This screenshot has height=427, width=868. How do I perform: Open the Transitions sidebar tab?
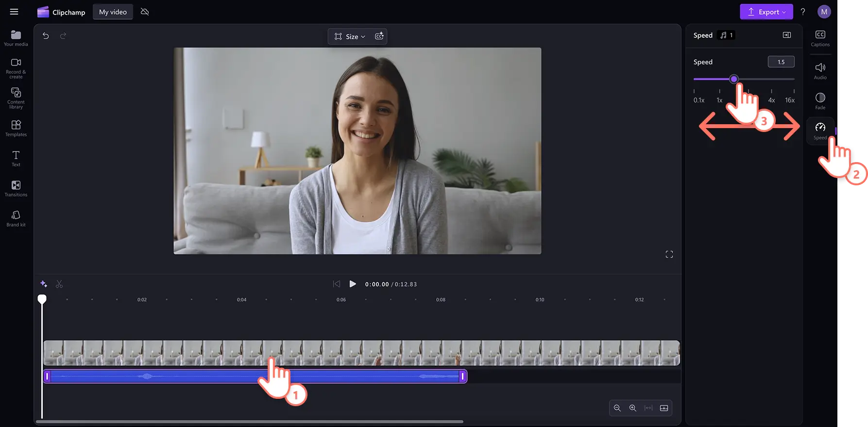point(16,188)
